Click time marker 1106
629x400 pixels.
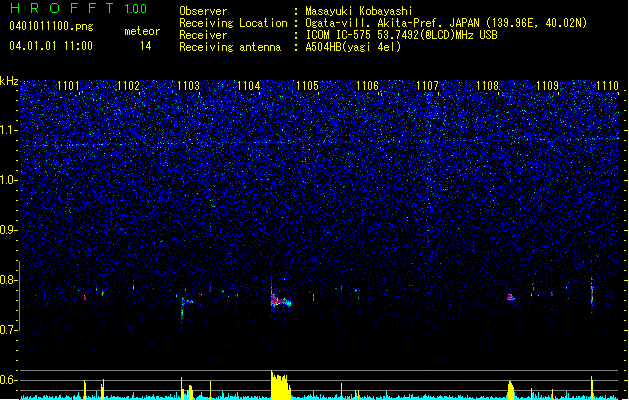point(367,86)
